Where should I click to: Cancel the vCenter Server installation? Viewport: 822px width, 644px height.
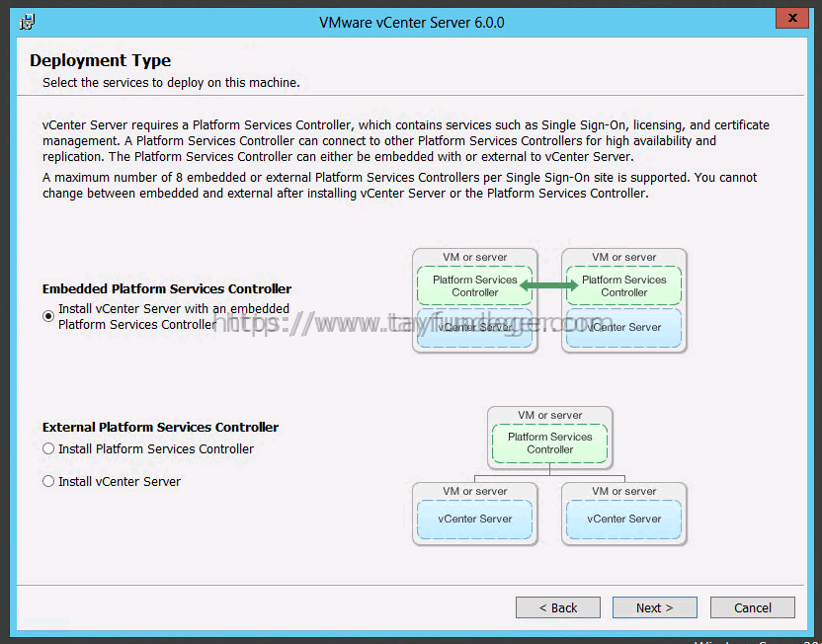[x=752, y=607]
